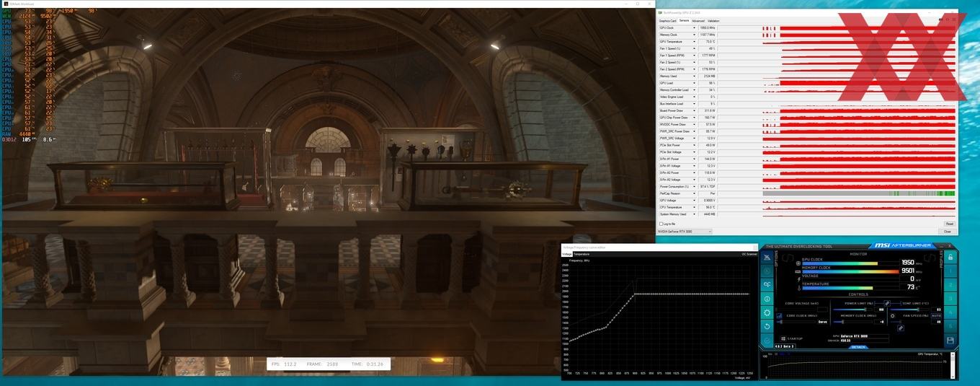The height and width of the screenshot is (386, 980).
Task: Select the Voltage tab in the curve editor
Action: point(567,254)
